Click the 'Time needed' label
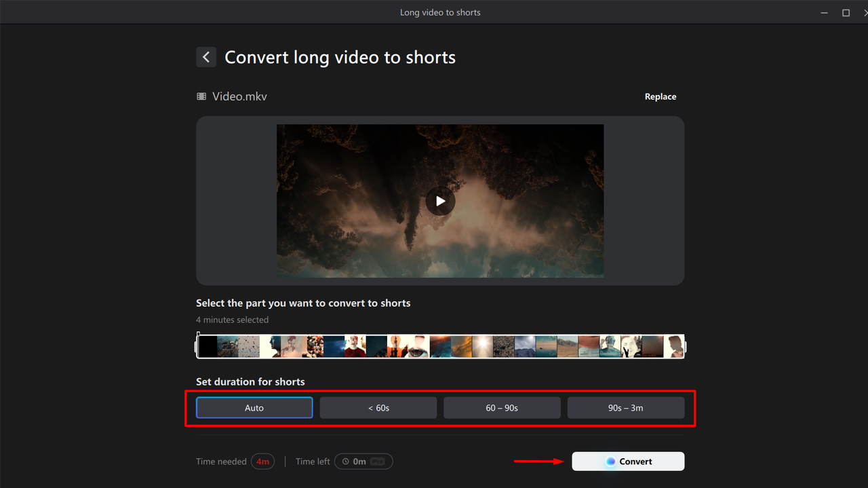The width and height of the screenshot is (868, 488). (221, 462)
